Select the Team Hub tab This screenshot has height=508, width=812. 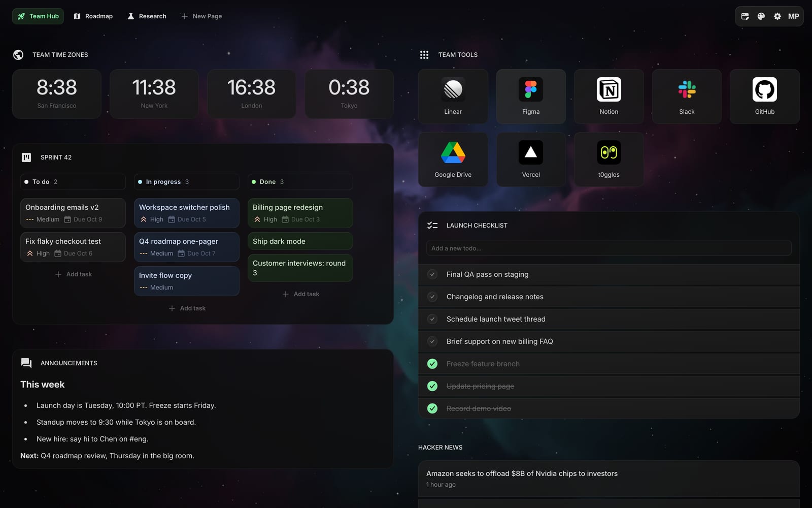click(38, 16)
